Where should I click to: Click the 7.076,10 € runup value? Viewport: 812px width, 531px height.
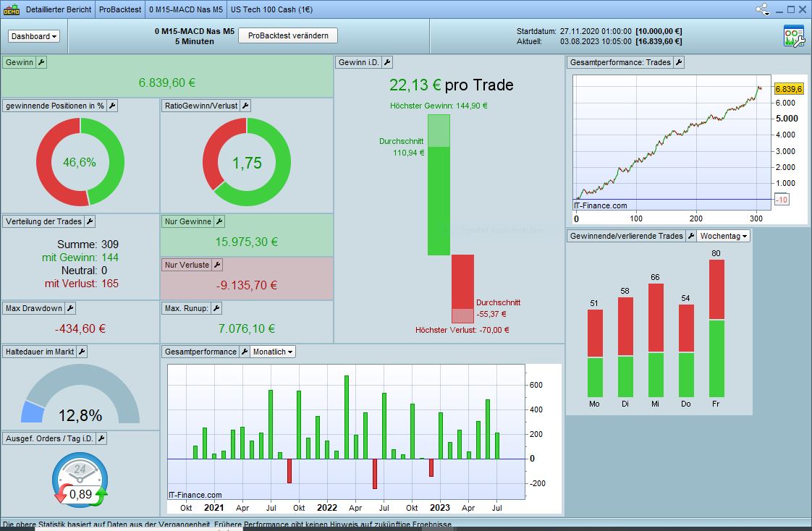click(x=247, y=328)
